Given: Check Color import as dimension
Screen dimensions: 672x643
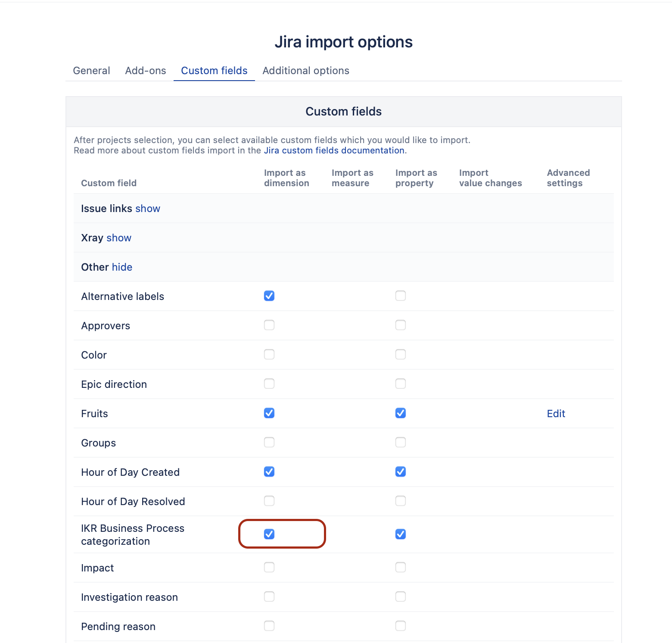Looking at the screenshot, I should (269, 354).
